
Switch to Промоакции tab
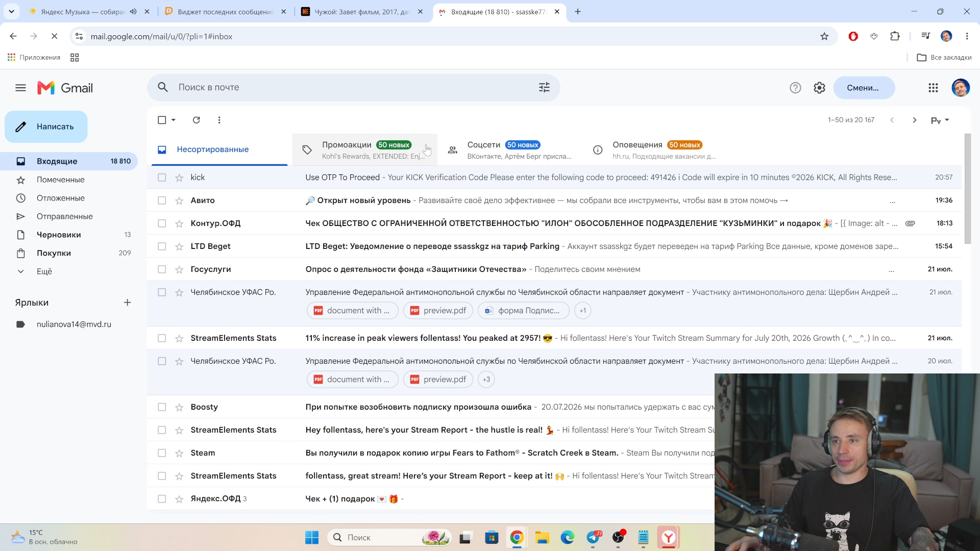[x=365, y=149]
